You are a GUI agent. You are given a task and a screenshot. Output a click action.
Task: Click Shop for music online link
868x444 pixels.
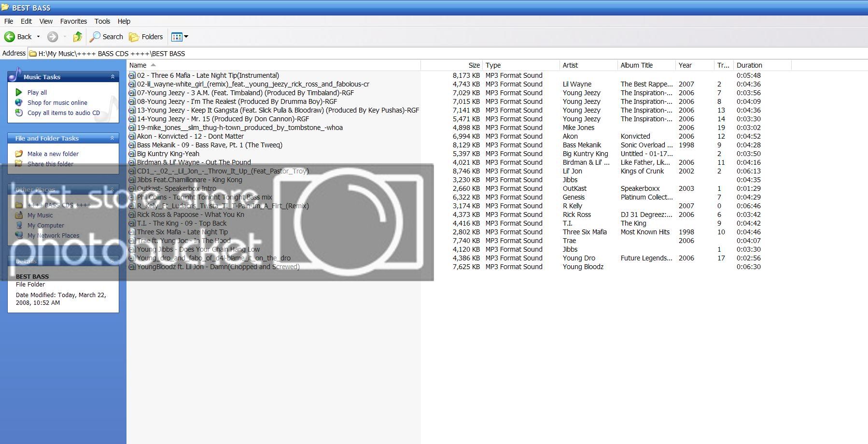(x=57, y=102)
